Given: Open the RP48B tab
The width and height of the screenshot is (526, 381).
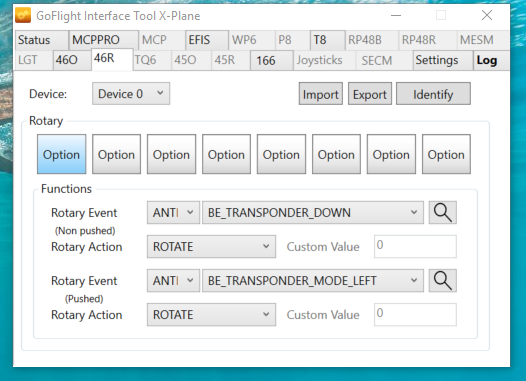Looking at the screenshot, I should click(372, 40).
